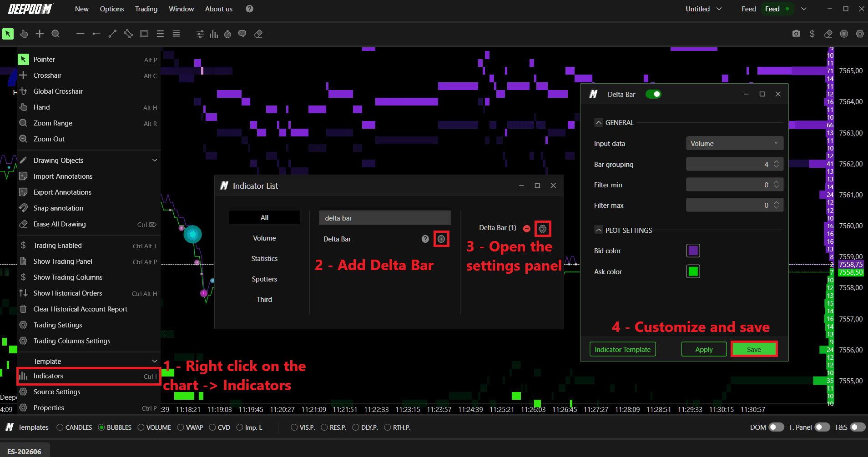Choose the magnifier zoom tool in the top toolbar

point(56,34)
